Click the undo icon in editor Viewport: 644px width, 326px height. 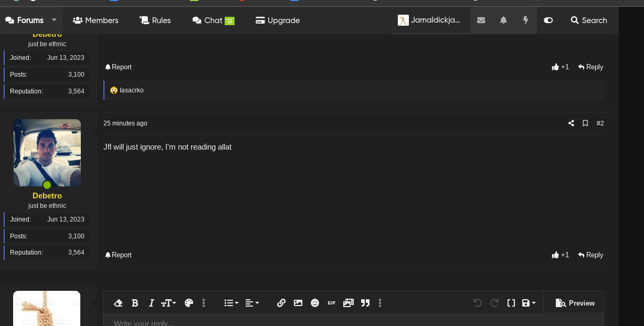tap(477, 303)
